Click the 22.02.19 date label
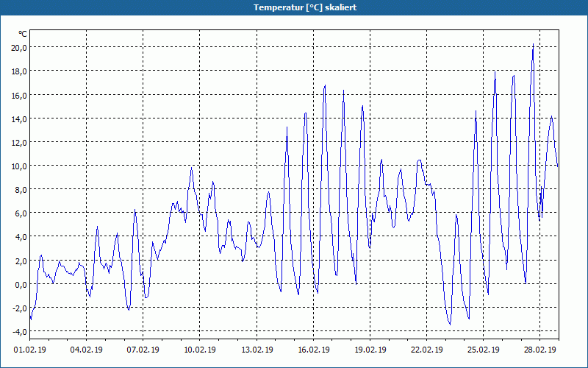Viewport: 588px width, 368px height. pyautogui.click(x=427, y=350)
